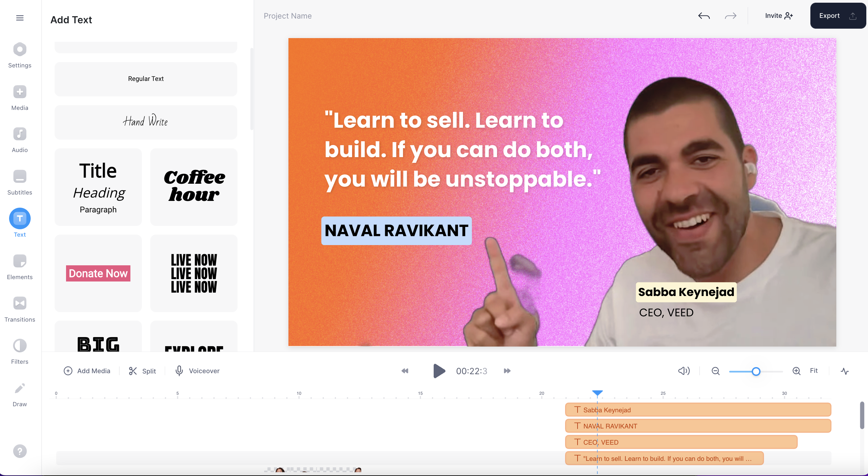Screen dimensions: 868x476
Task: Open the Subtitles sidebar panel
Action: 20,183
